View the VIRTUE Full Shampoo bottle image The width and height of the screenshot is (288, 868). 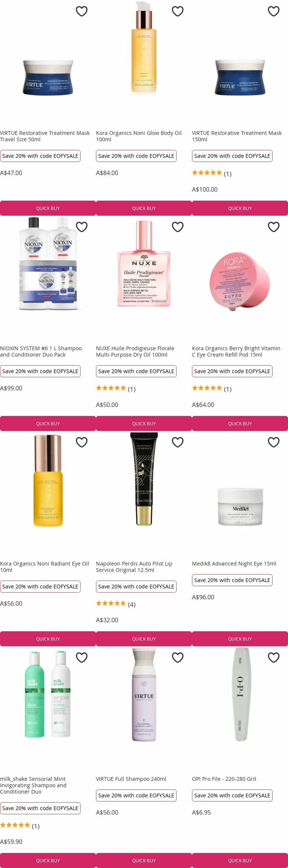coord(144,694)
